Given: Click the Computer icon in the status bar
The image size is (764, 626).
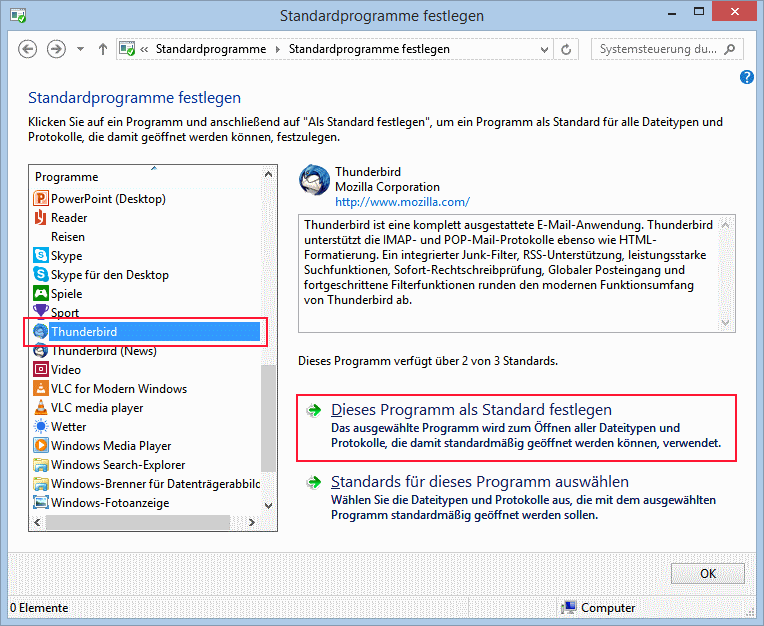Looking at the screenshot, I should pyautogui.click(x=568, y=607).
